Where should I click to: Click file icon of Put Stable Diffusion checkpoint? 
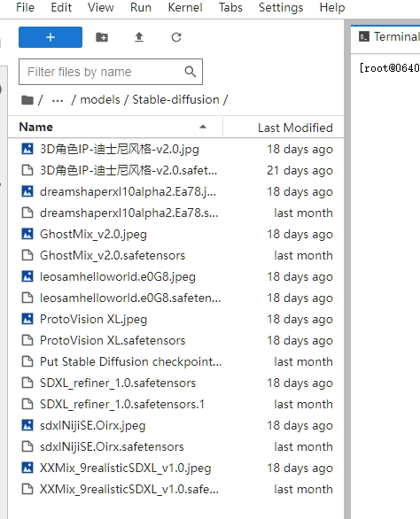point(27,361)
